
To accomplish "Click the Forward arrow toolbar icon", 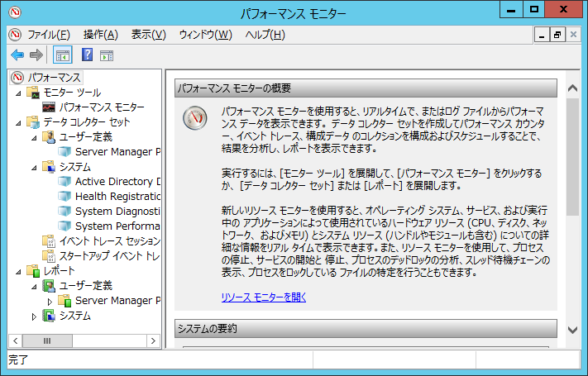I will pyautogui.click(x=36, y=55).
